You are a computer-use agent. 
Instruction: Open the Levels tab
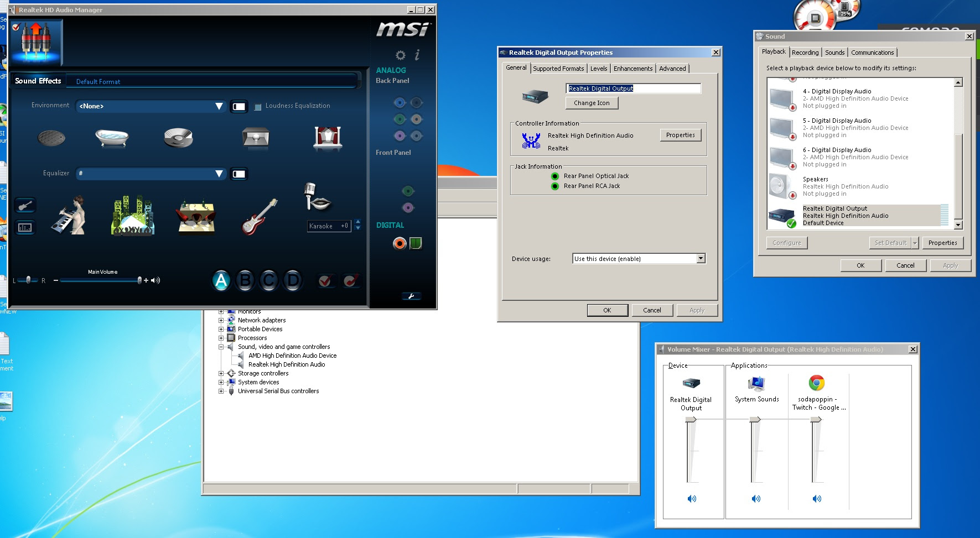point(599,69)
